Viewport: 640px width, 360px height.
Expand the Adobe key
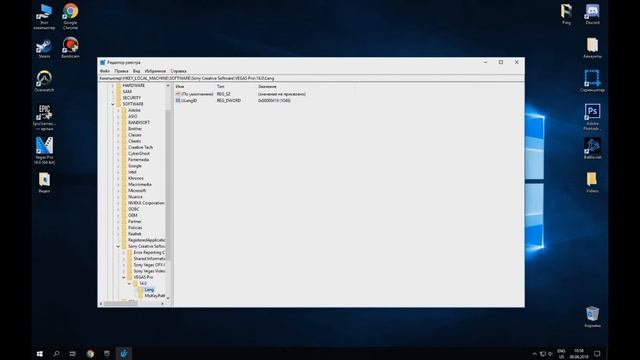(x=118, y=110)
